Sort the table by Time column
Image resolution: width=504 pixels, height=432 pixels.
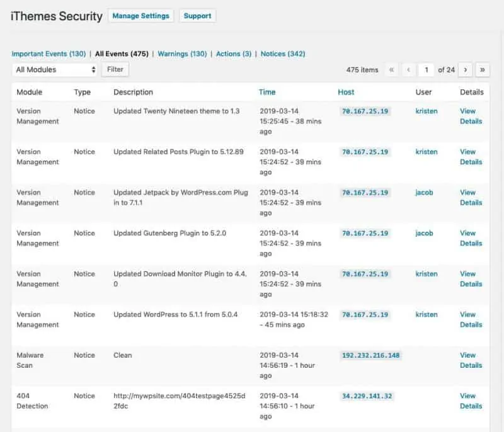[x=267, y=92]
